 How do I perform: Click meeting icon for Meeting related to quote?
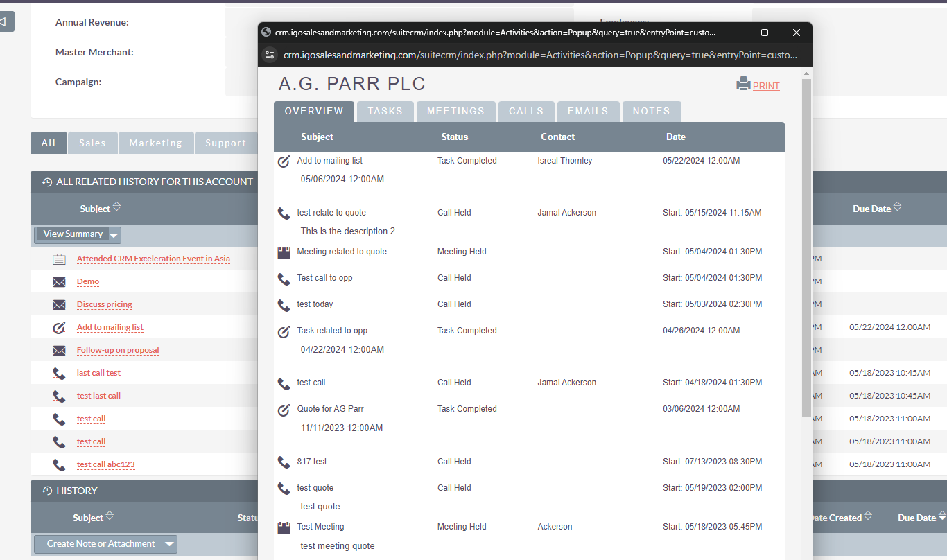click(x=284, y=252)
